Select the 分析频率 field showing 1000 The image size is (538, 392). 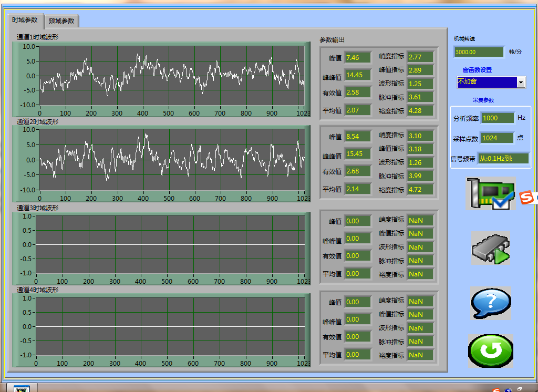(x=497, y=118)
